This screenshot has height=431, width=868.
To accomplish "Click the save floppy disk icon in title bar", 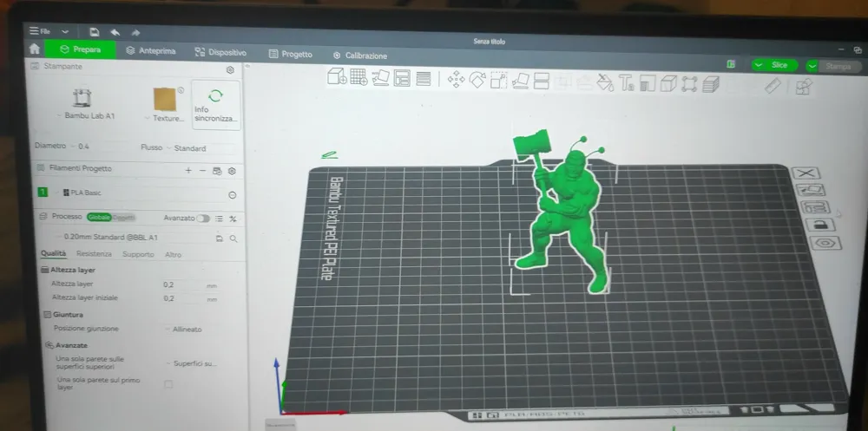I will pyautogui.click(x=94, y=31).
